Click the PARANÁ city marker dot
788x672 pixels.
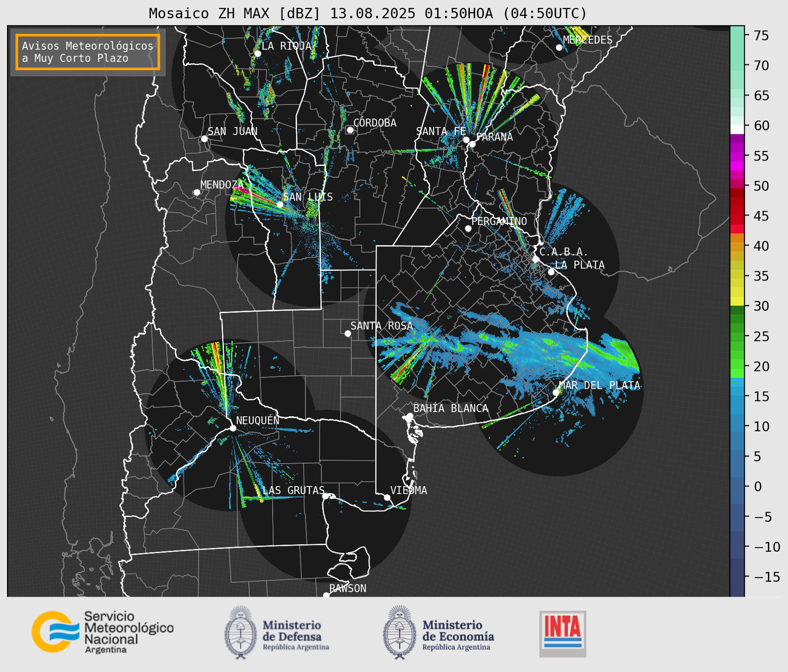(472, 144)
